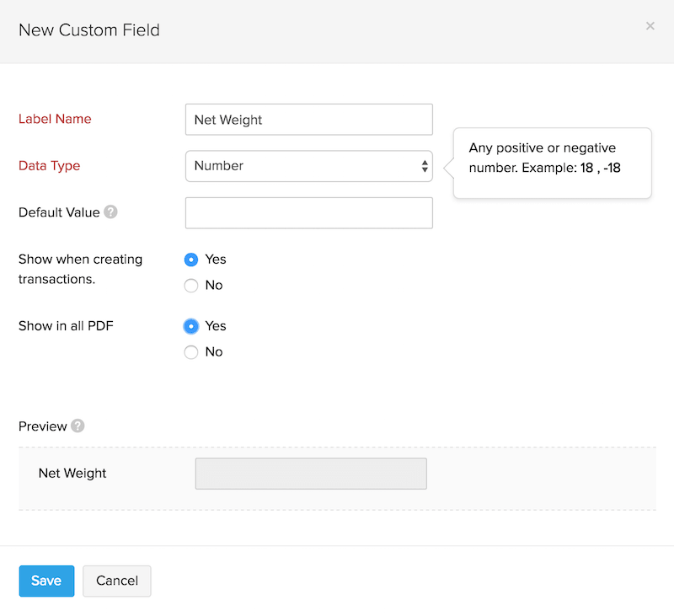Click the red Data Type label
Viewport: 674px width, 616px height.
click(50, 166)
